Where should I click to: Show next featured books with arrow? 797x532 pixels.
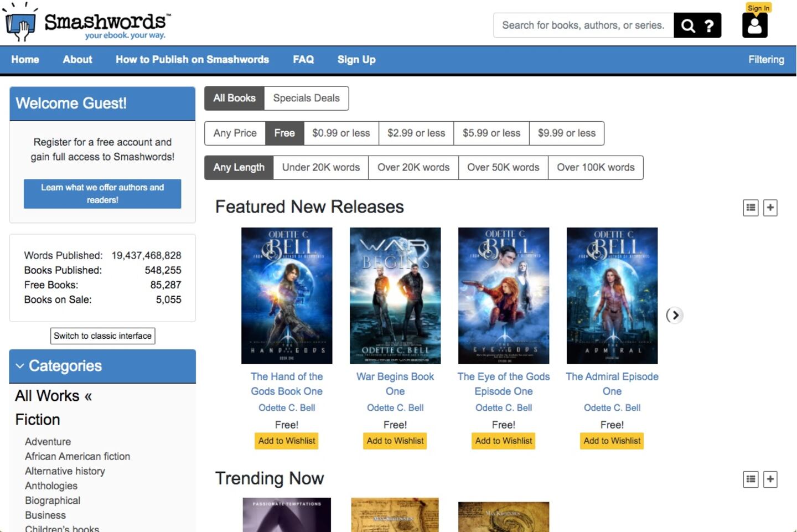click(x=674, y=315)
